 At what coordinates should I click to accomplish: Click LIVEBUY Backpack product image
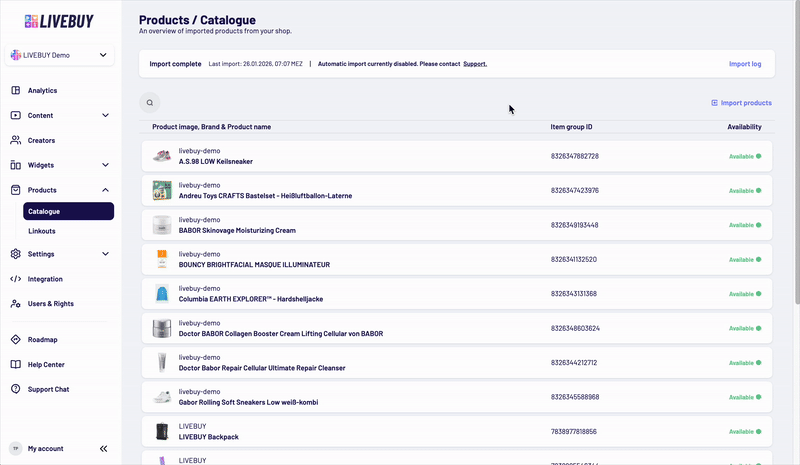point(162,431)
